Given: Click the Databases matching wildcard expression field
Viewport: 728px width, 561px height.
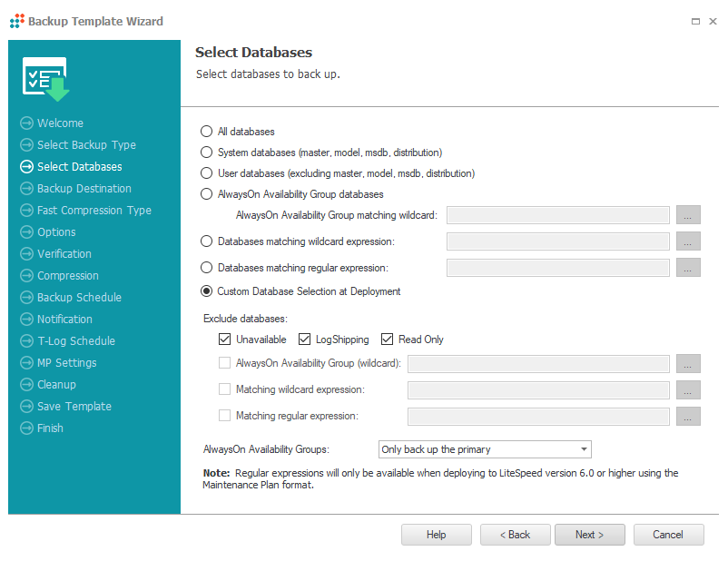Looking at the screenshot, I should point(558,241).
